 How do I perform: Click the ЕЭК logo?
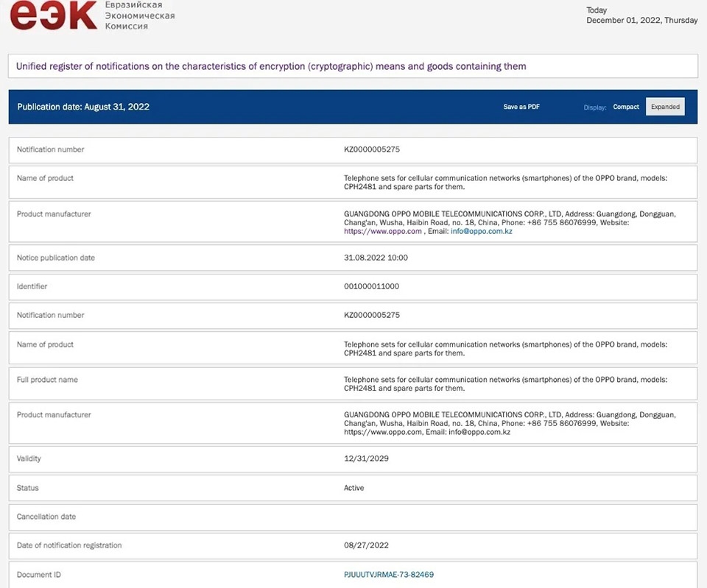pos(53,15)
